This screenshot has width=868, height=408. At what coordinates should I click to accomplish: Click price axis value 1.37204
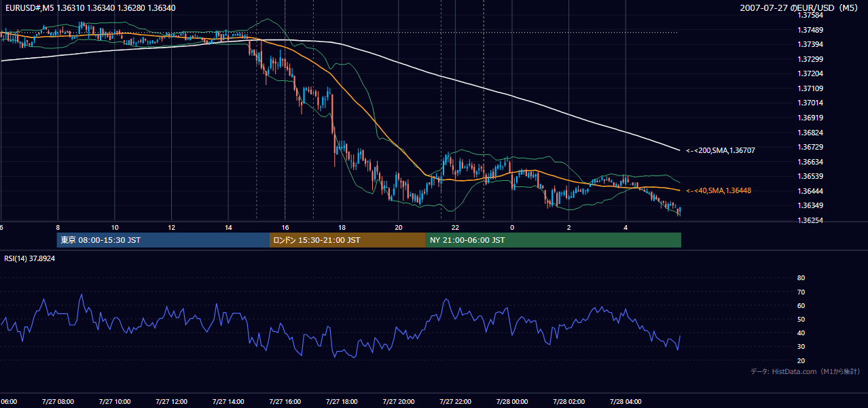(810, 73)
